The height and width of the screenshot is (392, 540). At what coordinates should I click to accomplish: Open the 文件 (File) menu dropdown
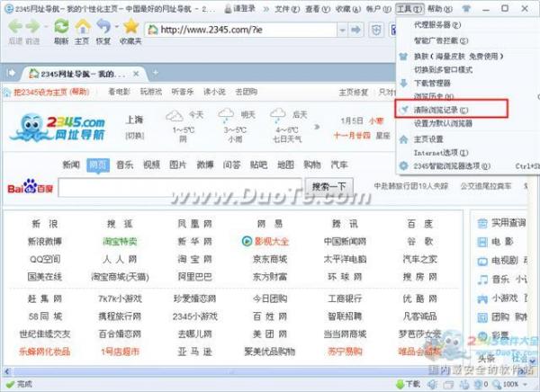point(287,8)
